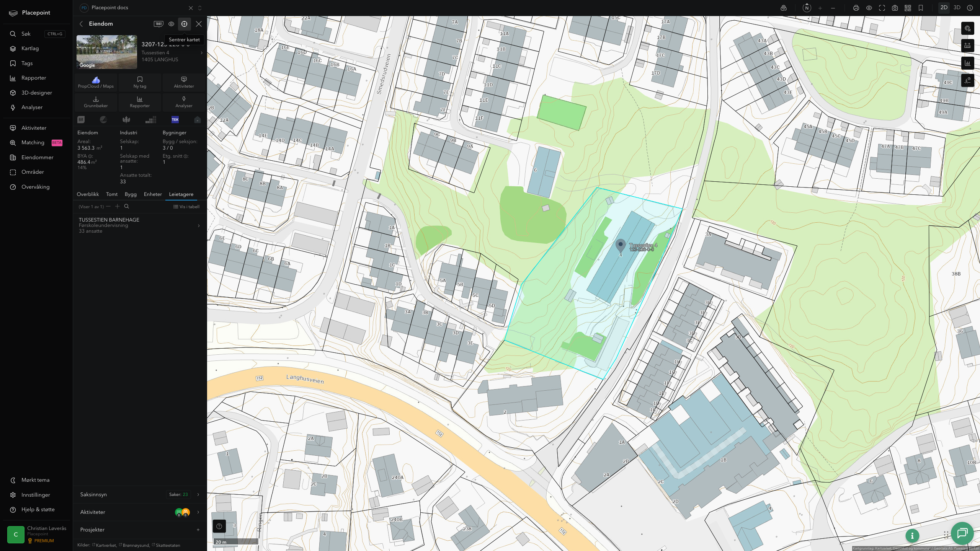The height and width of the screenshot is (551, 980).
Task: Open the map info icon
Action: 970,8
